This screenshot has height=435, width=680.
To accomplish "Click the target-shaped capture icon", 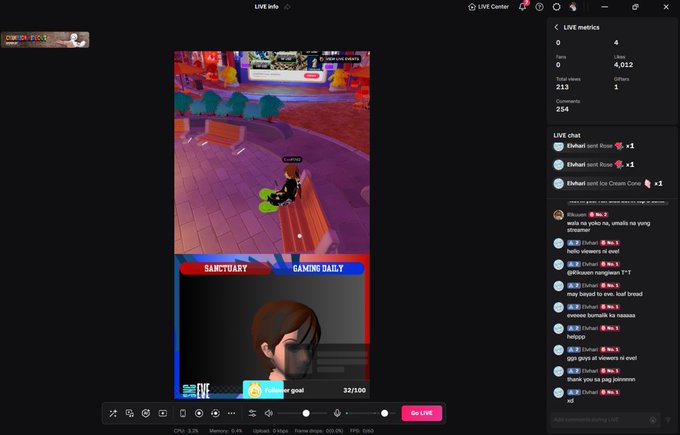I will point(216,413).
